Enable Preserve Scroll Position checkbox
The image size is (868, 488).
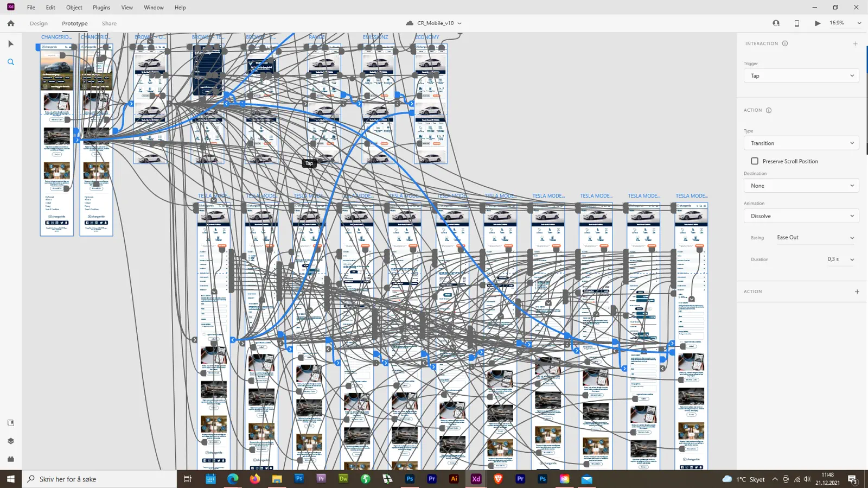click(x=755, y=161)
